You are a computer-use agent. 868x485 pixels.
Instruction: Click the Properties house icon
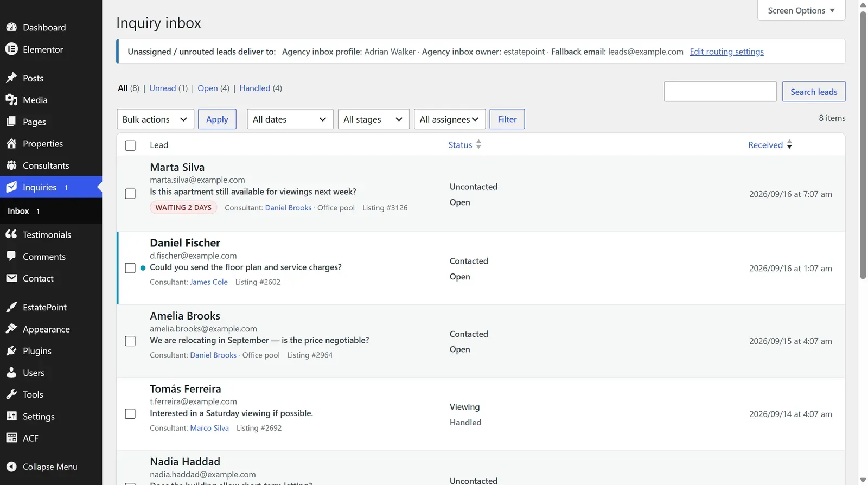point(11,143)
